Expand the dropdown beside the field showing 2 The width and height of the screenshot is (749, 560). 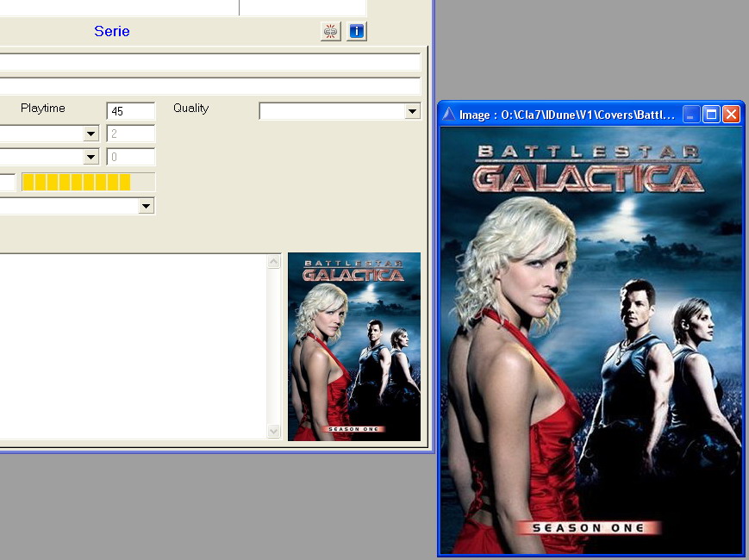click(91, 134)
